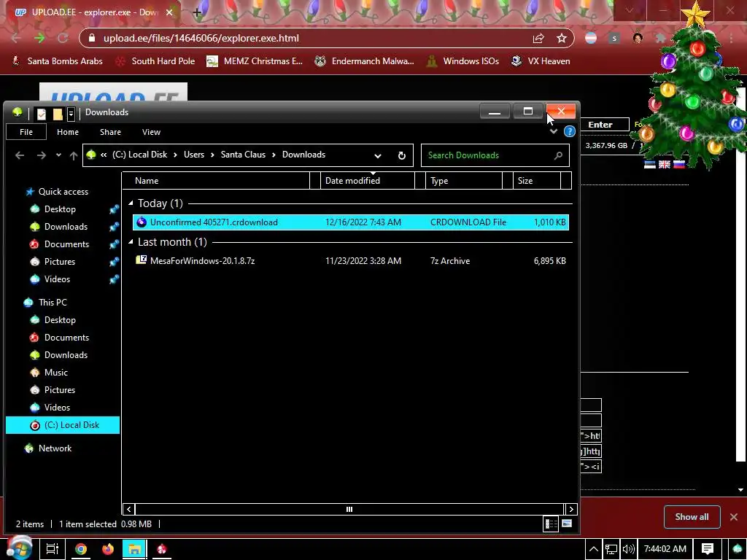Click horizontal scrollbar left arrow
The image size is (747, 560).
(128, 509)
